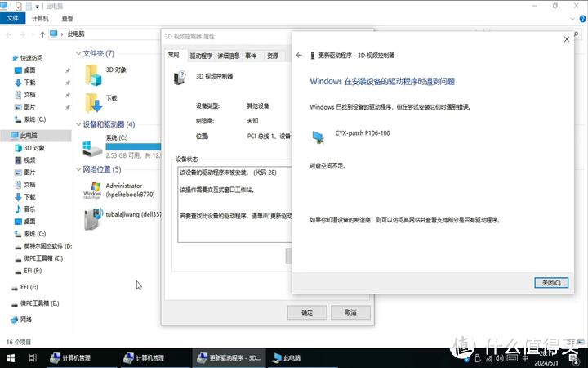The height and width of the screenshot is (368, 588).
Task: Switch to the 驱动程序 tab
Action: point(201,56)
